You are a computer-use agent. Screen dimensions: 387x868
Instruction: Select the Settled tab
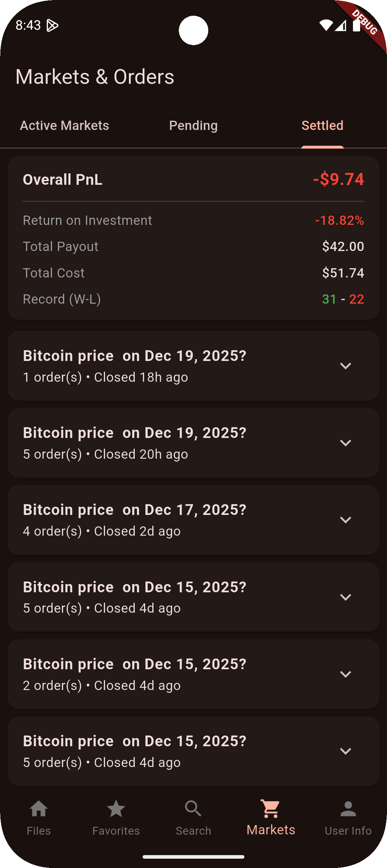pyautogui.click(x=322, y=126)
